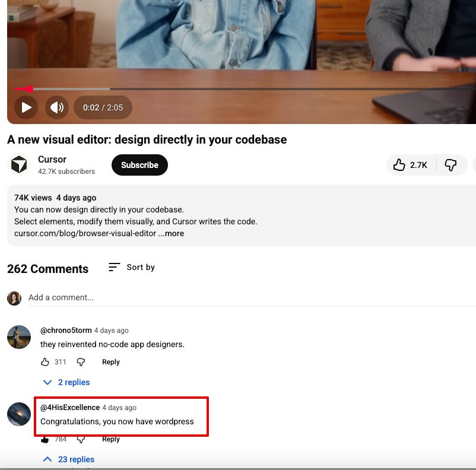Viewport: 476px width, 470px height.
Task: Click "Congratulations, you now have wordpress" comment
Action: pyautogui.click(x=117, y=421)
